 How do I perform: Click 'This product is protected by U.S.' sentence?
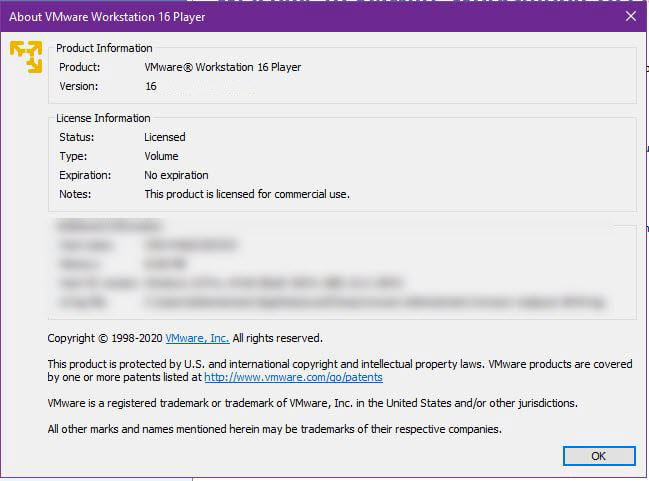point(340,370)
